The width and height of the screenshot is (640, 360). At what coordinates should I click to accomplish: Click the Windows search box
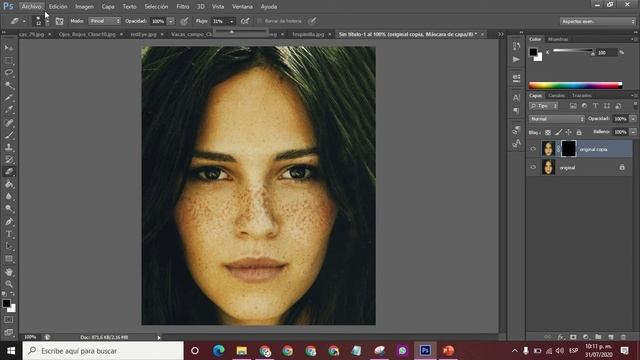pos(103,351)
